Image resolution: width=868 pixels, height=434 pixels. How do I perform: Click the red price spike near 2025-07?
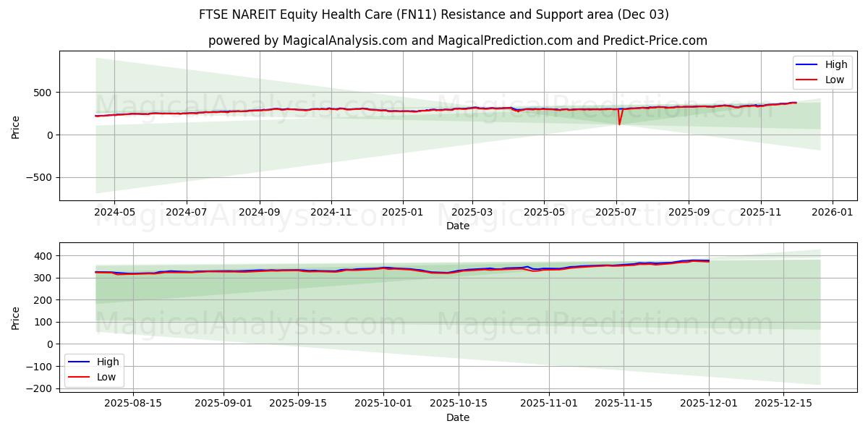[x=618, y=119]
